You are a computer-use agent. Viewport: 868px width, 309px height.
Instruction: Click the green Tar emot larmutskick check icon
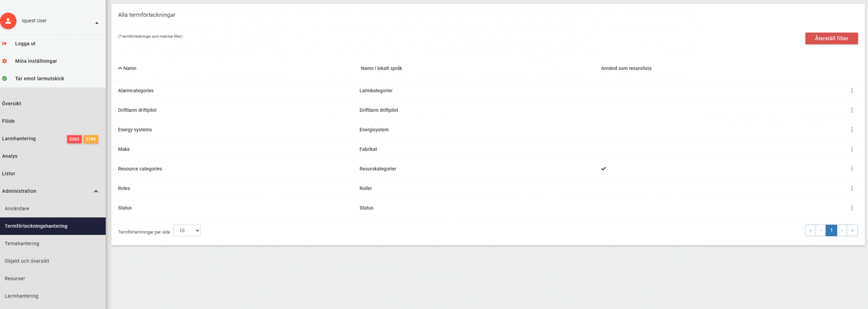[x=5, y=79]
